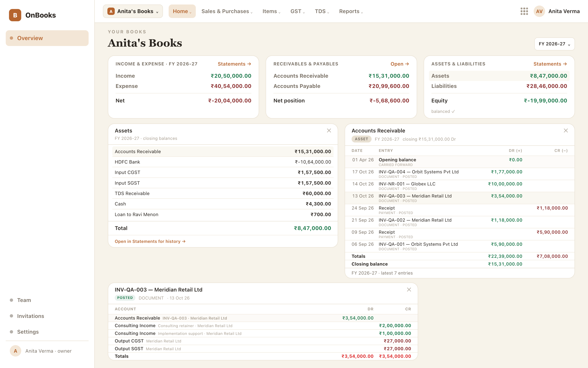Open the GST menu

298,11
